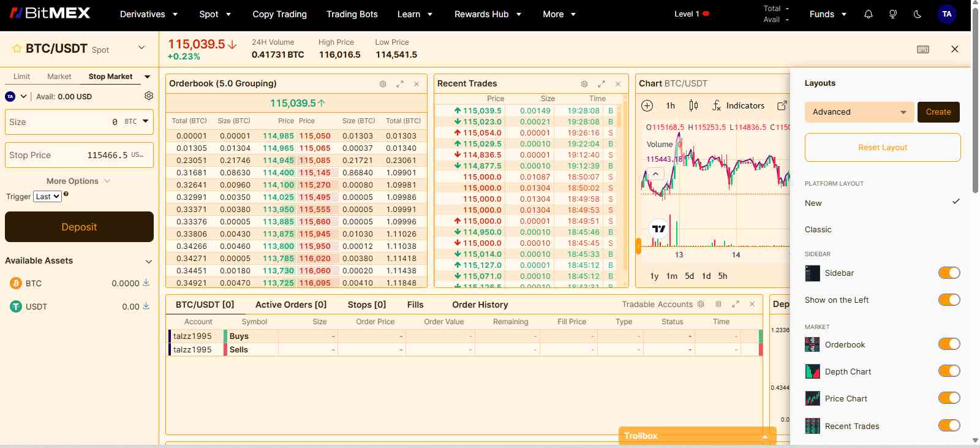The height and width of the screenshot is (448, 980).
Task: Open the notifications bell
Action: tap(869, 14)
